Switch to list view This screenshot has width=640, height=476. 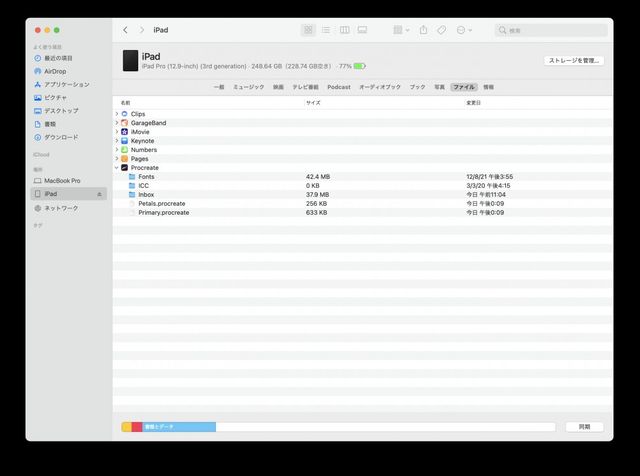pyautogui.click(x=326, y=30)
